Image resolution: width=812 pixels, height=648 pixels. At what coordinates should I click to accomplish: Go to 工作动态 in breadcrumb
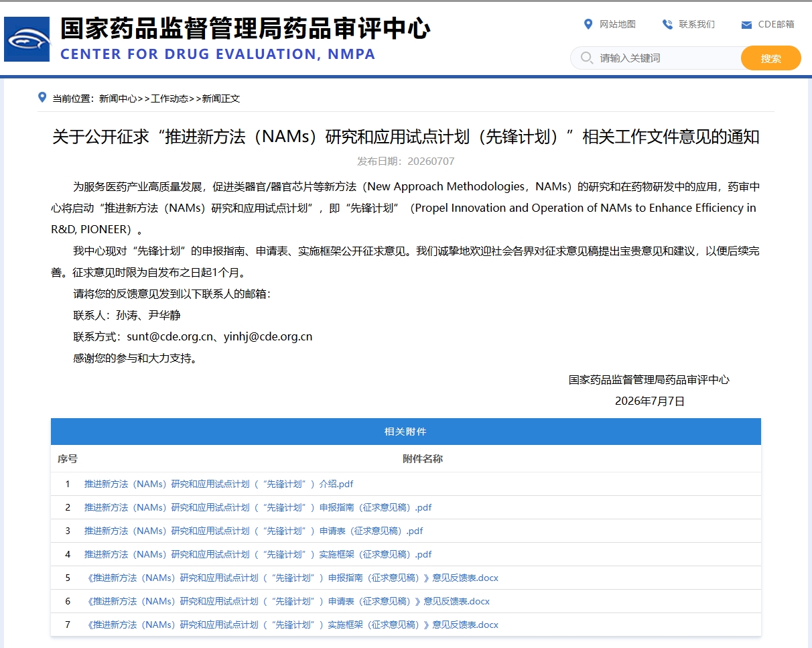click(x=170, y=99)
